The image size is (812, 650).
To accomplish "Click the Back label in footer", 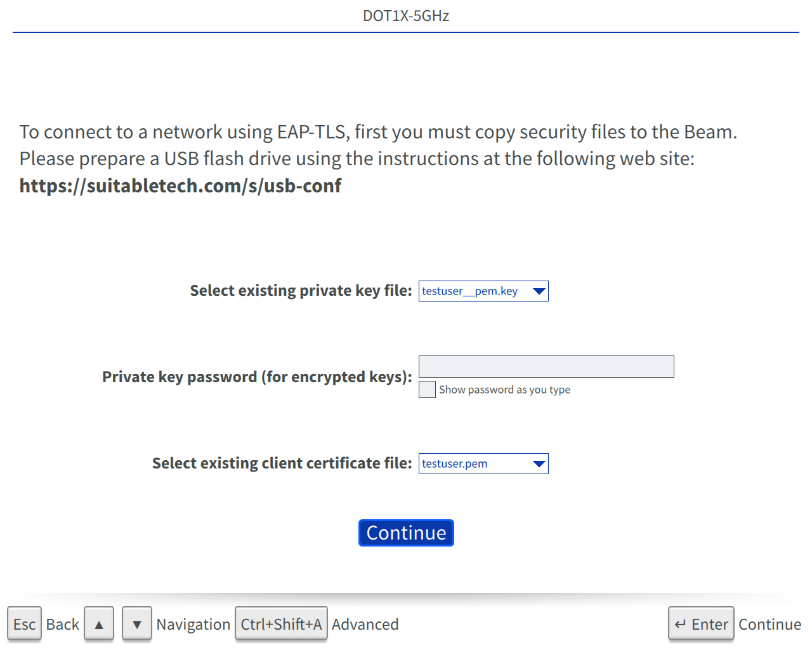I will tap(63, 625).
